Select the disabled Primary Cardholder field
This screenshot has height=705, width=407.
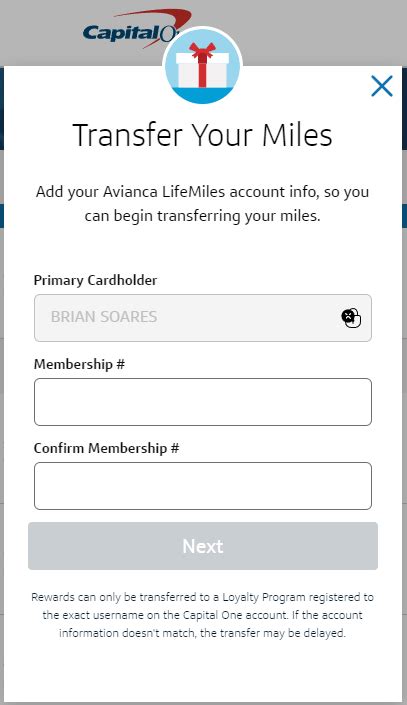(203, 318)
